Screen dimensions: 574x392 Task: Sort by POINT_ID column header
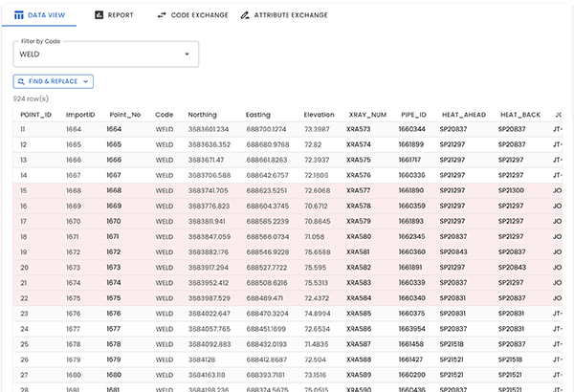pos(36,115)
